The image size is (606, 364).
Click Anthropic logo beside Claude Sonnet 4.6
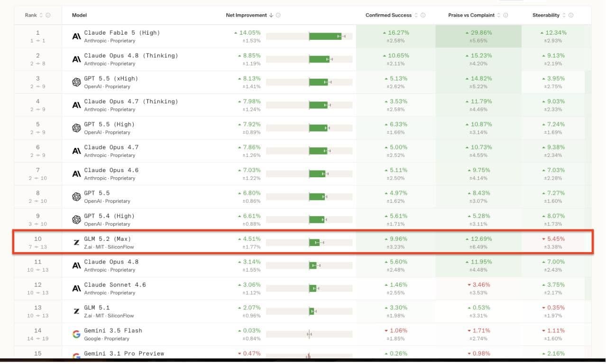click(76, 288)
